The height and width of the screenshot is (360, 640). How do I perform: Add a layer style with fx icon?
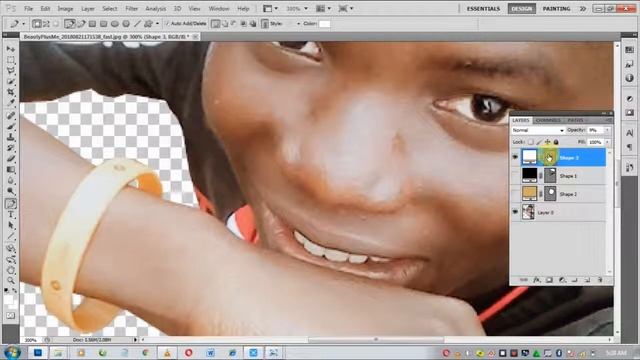tap(537, 280)
